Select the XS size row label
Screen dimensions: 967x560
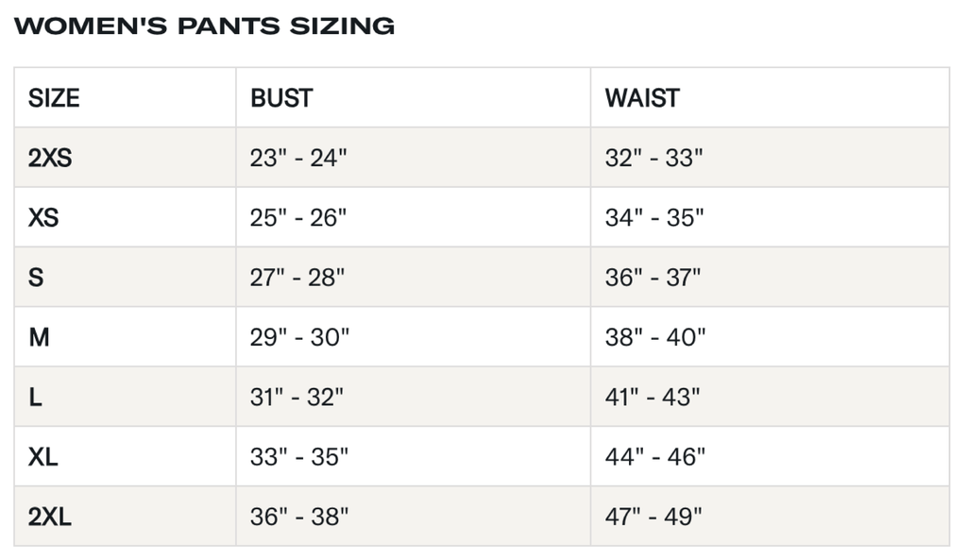tap(43, 218)
